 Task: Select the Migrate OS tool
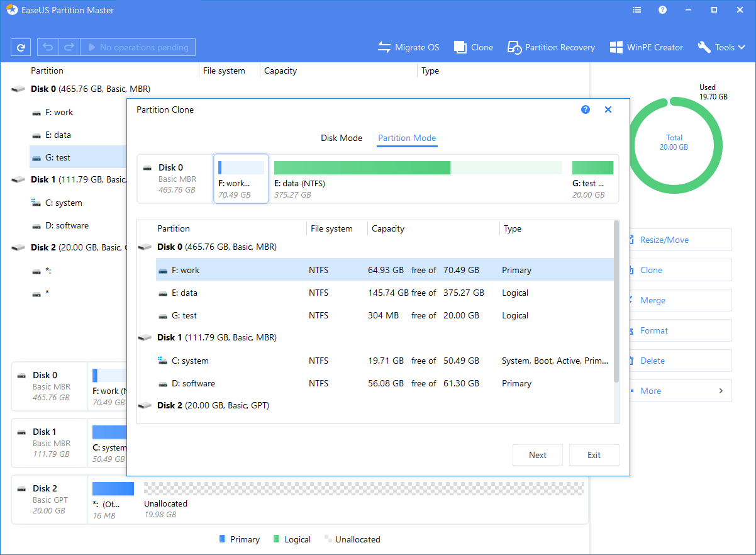(408, 47)
